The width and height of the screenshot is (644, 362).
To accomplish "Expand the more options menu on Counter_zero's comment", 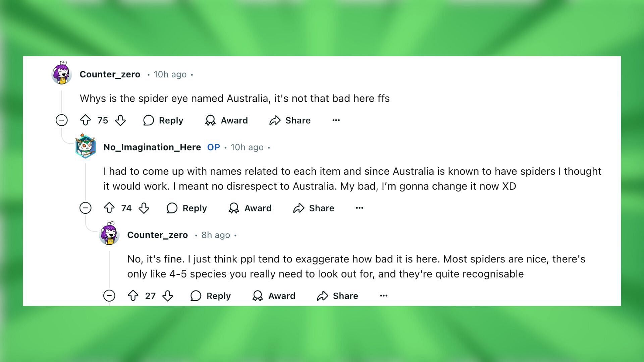I will click(336, 120).
